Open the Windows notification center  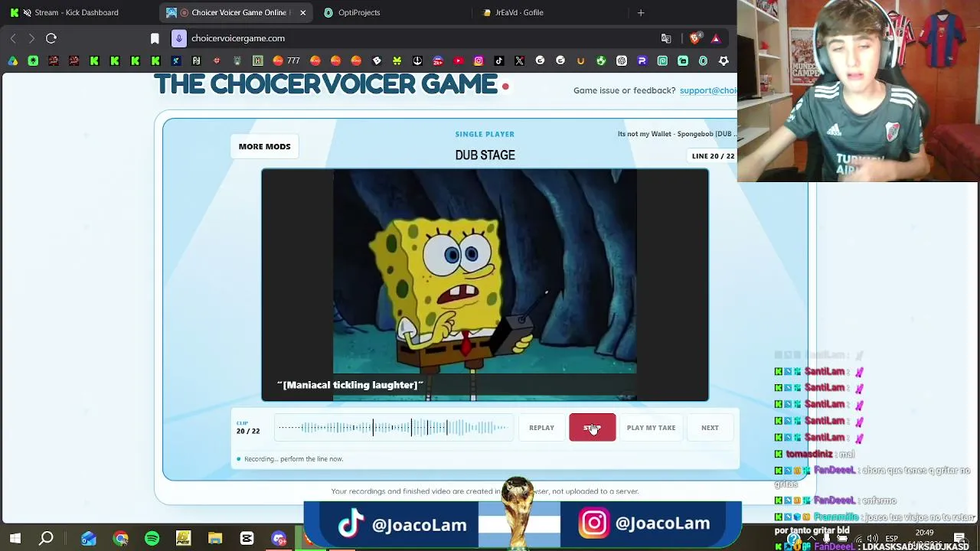tap(959, 538)
